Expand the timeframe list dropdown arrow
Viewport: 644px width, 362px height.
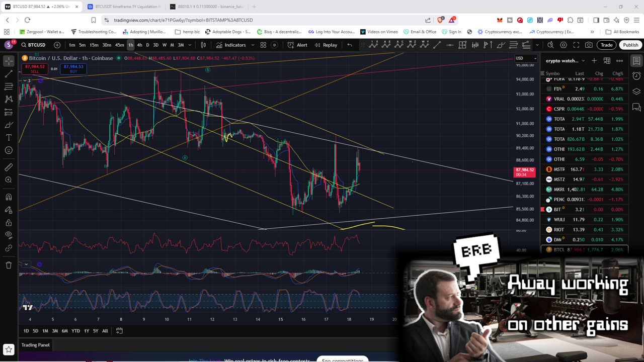coord(191,45)
